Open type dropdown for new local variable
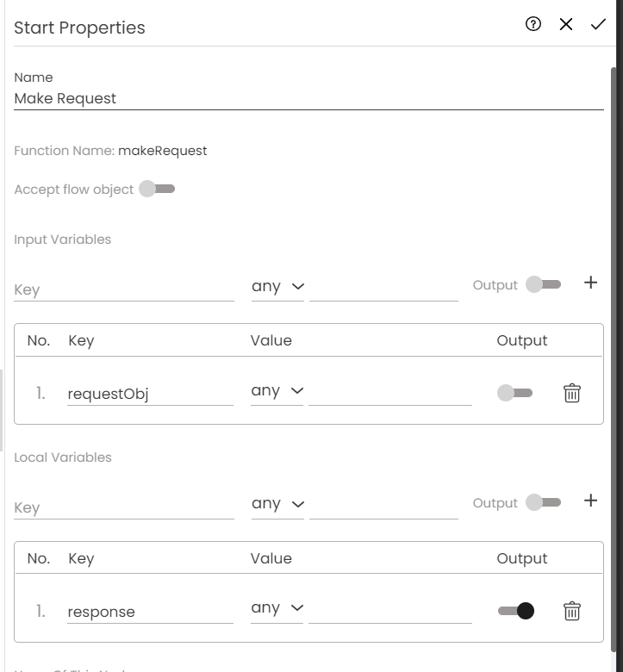Screen dimensions: 623x672 point(277,504)
